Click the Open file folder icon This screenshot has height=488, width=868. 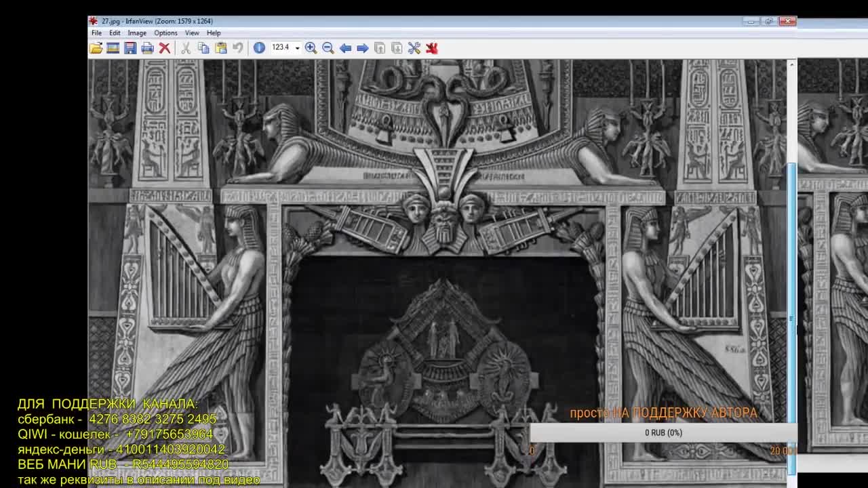(x=96, y=47)
